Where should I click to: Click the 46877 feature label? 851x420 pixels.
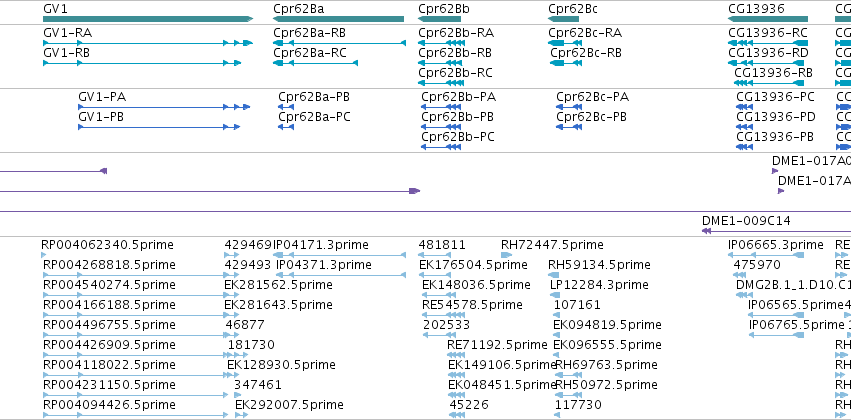[x=245, y=325]
